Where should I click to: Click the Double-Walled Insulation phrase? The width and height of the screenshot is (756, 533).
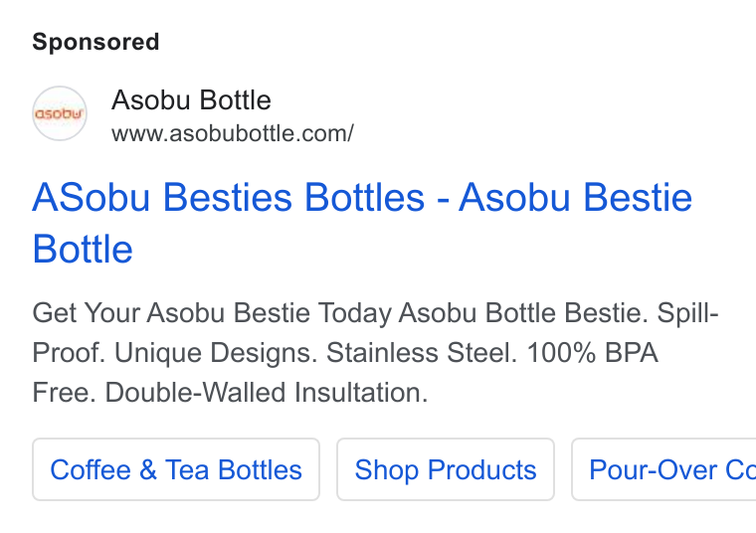(x=267, y=392)
